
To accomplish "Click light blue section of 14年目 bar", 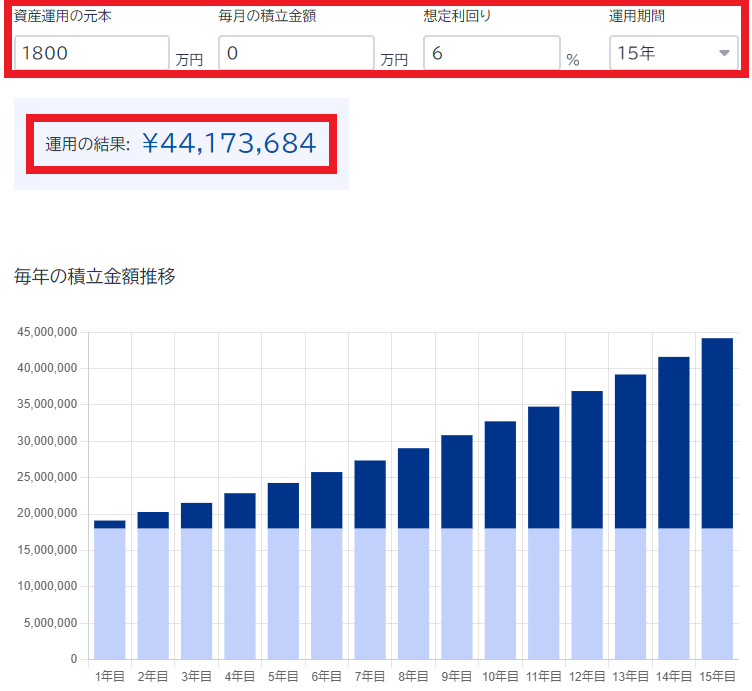I will 673,593.
